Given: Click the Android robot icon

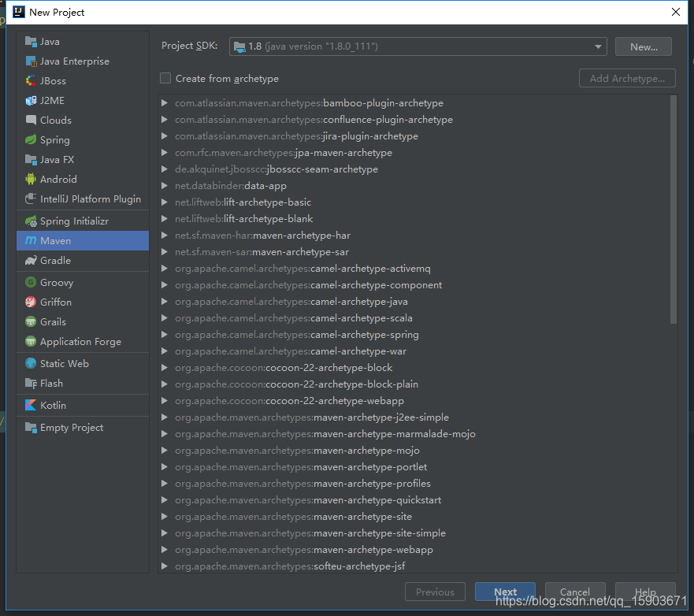Looking at the screenshot, I should coord(31,180).
